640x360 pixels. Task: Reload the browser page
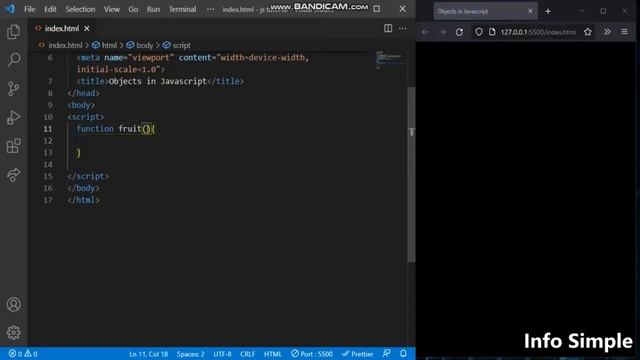coord(459,32)
